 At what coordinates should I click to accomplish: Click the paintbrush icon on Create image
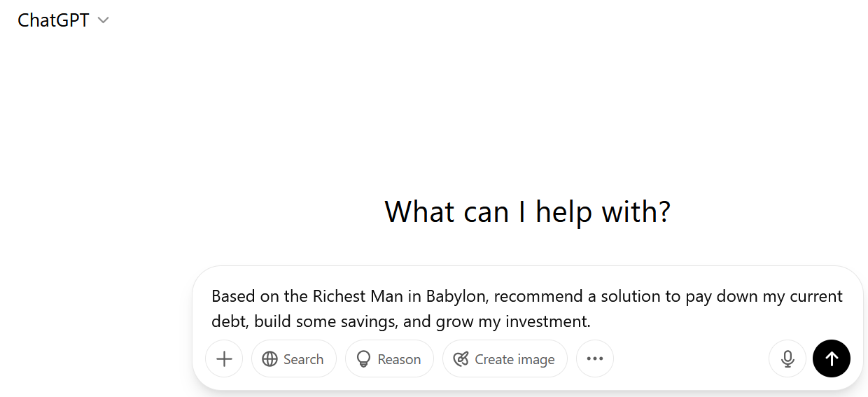pos(461,359)
